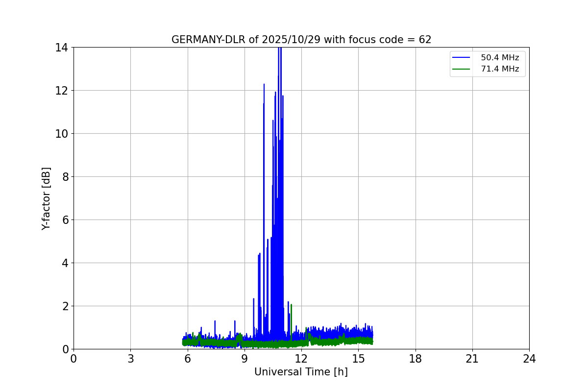Click the blue line sample in legend

[x=461, y=58]
